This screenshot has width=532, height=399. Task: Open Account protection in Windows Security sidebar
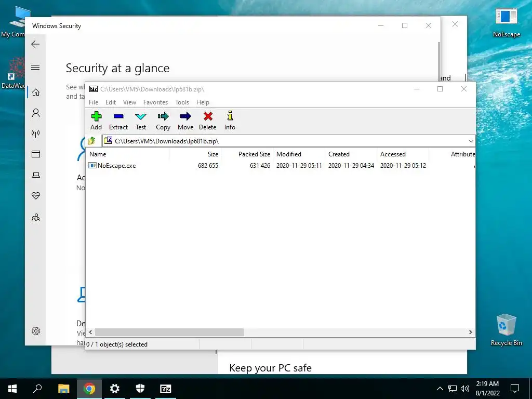coord(36,113)
